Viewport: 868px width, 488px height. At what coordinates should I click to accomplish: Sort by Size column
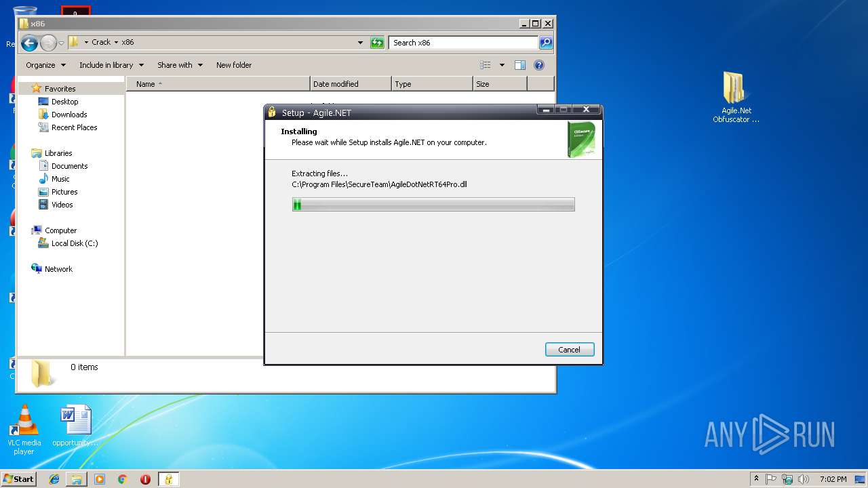(500, 84)
